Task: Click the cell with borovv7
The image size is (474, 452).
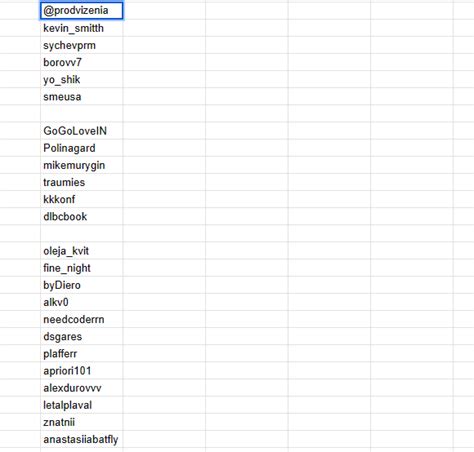Action: point(82,62)
